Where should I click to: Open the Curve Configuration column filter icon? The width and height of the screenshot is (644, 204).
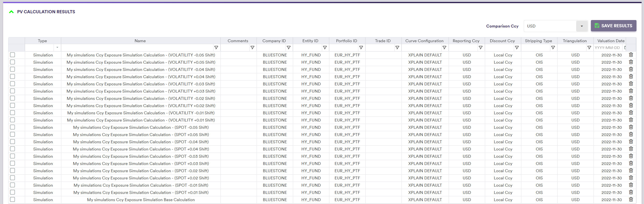click(x=444, y=48)
